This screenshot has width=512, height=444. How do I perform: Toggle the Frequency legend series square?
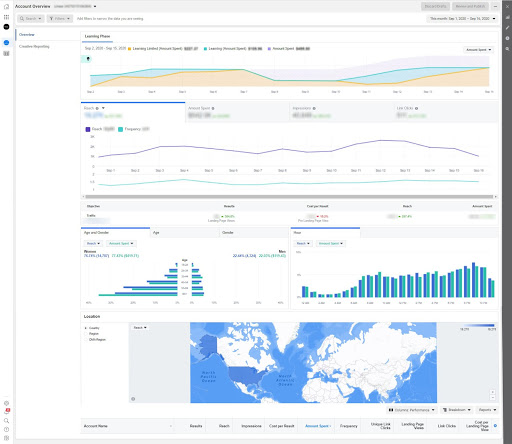pyautogui.click(x=120, y=129)
